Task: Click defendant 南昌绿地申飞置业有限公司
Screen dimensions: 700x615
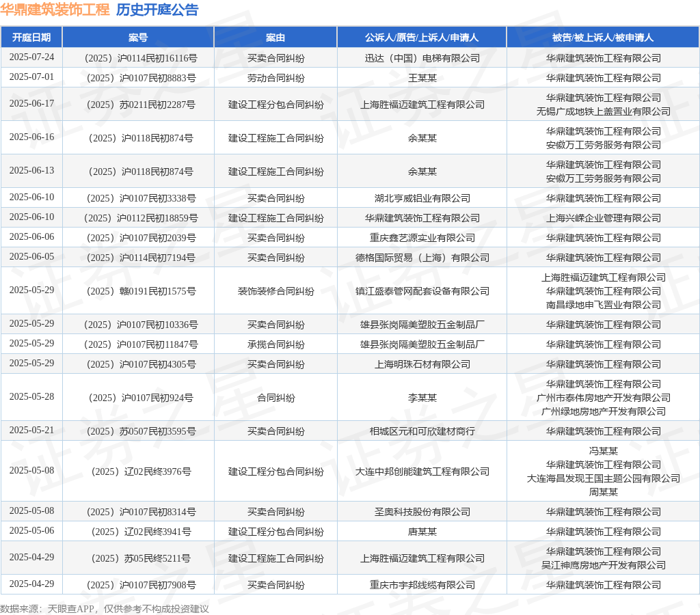Action: click(x=603, y=305)
